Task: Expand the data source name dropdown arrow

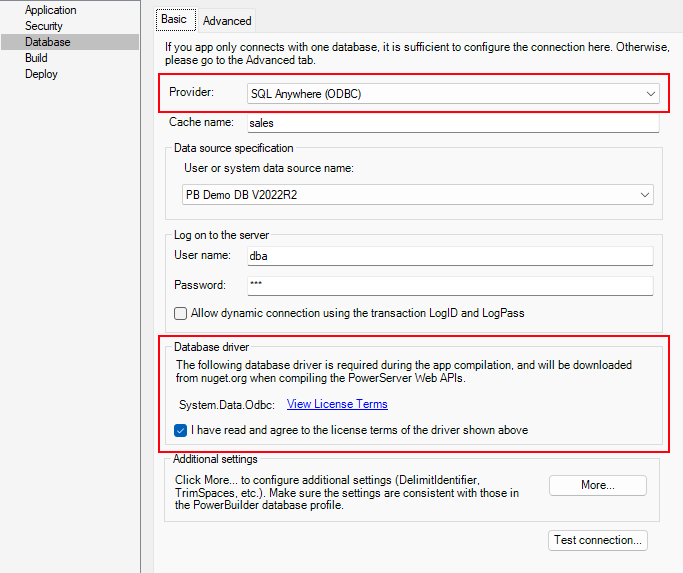Action: coord(644,195)
